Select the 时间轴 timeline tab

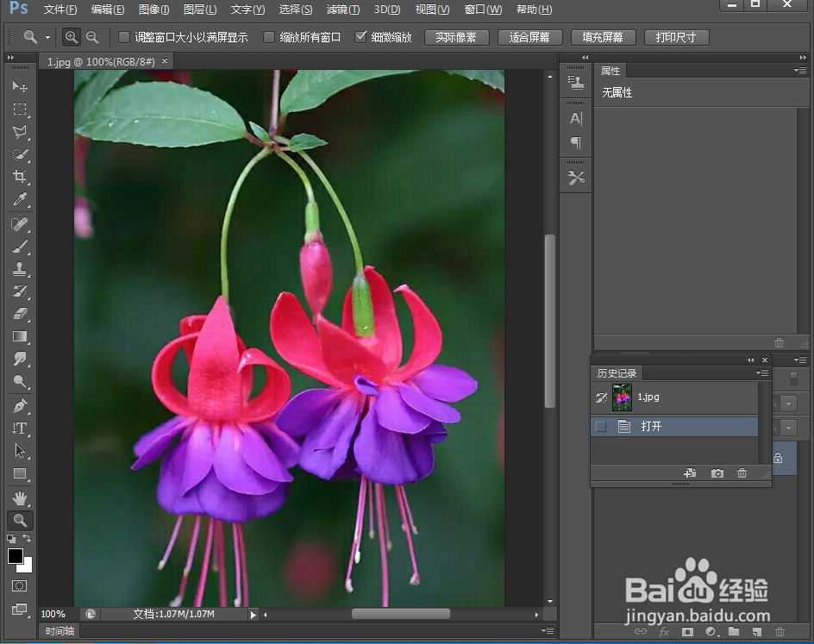click(x=59, y=631)
